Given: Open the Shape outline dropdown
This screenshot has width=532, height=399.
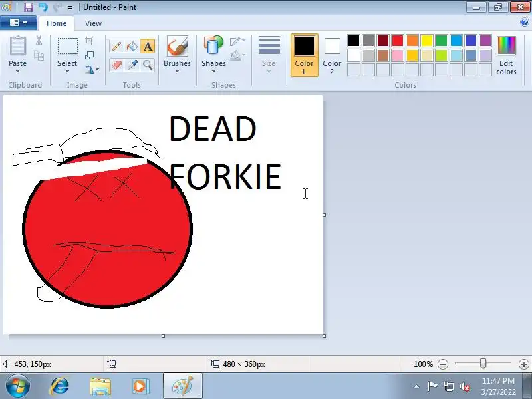Looking at the screenshot, I should (x=237, y=41).
